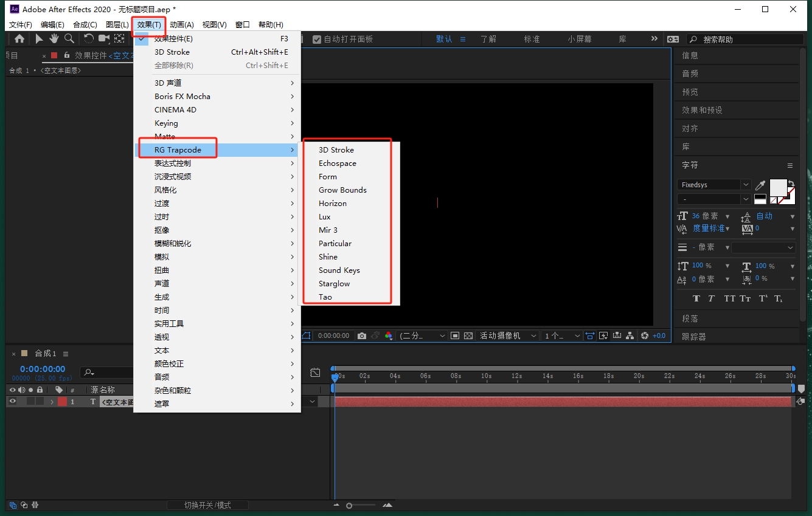Select the Hand tool
Screen dimensions: 812x516
pos(54,39)
